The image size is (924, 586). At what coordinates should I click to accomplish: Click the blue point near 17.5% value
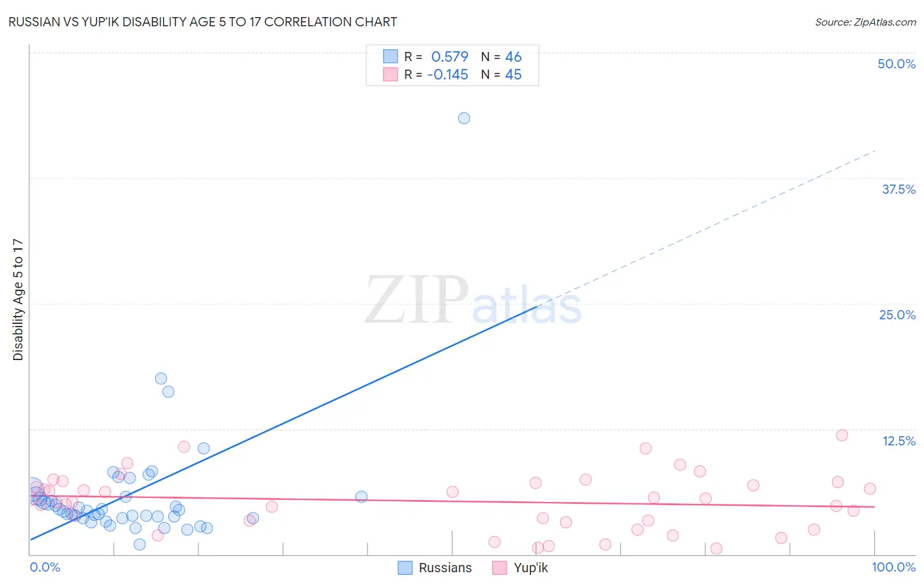click(161, 378)
